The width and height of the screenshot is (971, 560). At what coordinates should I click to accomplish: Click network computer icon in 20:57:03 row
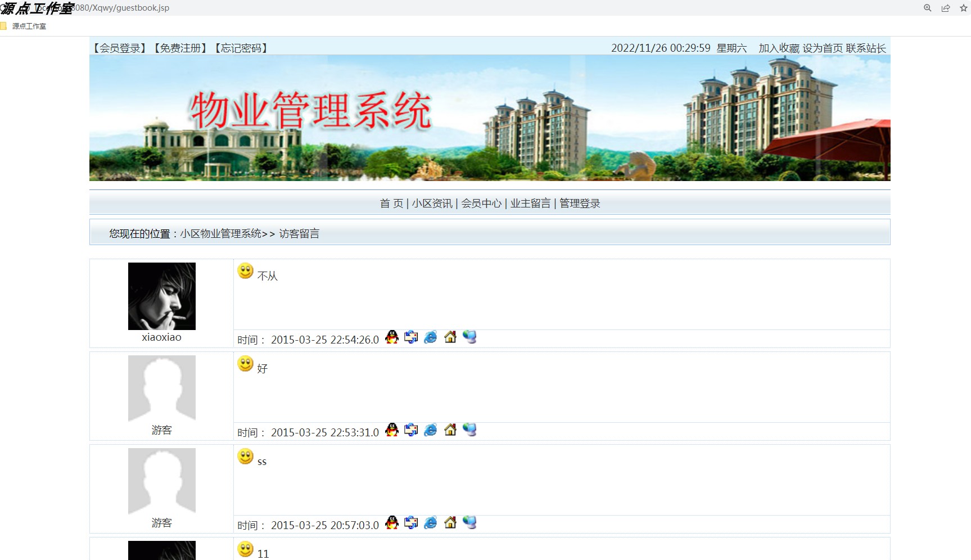coord(469,523)
